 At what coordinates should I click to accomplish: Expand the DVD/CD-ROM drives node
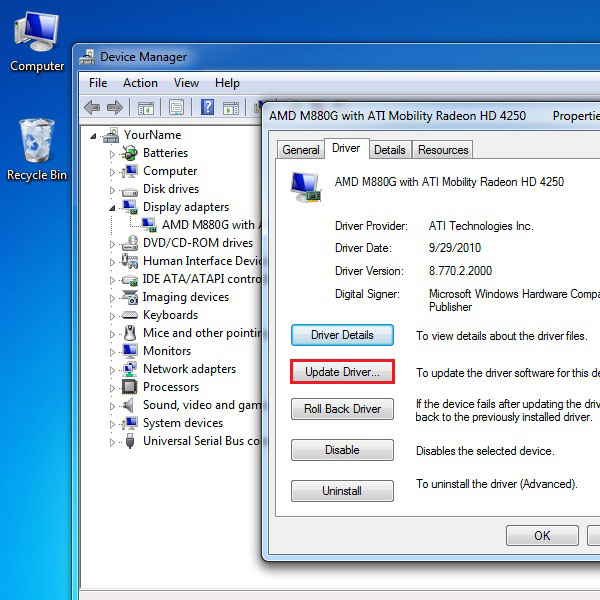pyautogui.click(x=112, y=244)
